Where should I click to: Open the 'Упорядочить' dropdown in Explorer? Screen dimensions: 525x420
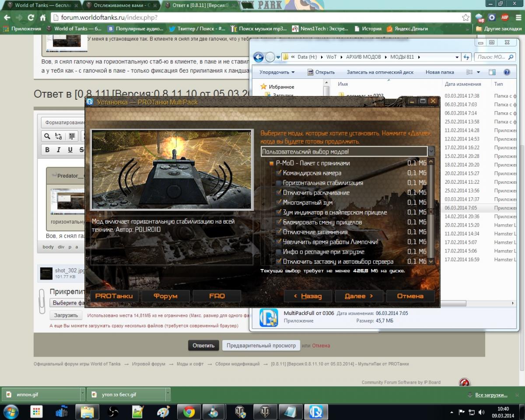point(277,72)
